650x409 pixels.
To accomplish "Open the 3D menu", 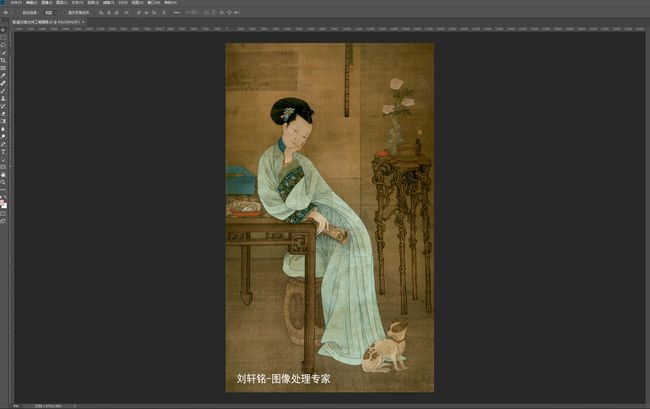I will pyautogui.click(x=123, y=2).
